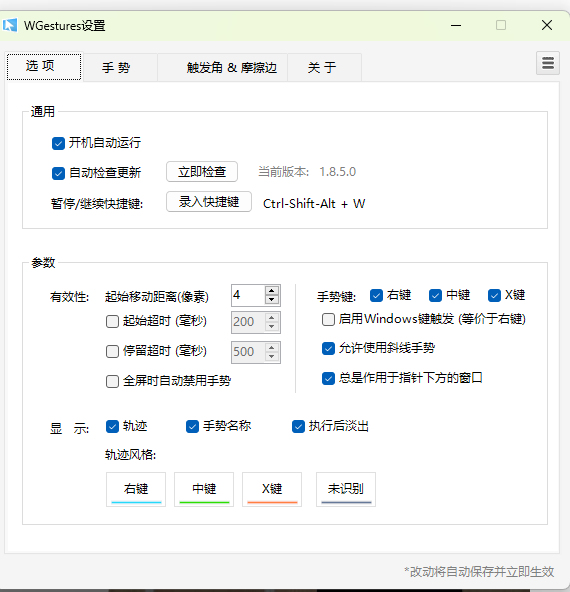Viewport: 570px width, 592px height.
Task: Enable 启用Windows键触发 checkbox
Action: point(328,319)
